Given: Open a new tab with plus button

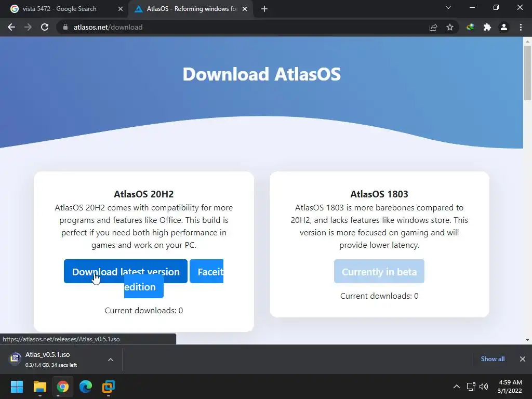Looking at the screenshot, I should [264, 9].
